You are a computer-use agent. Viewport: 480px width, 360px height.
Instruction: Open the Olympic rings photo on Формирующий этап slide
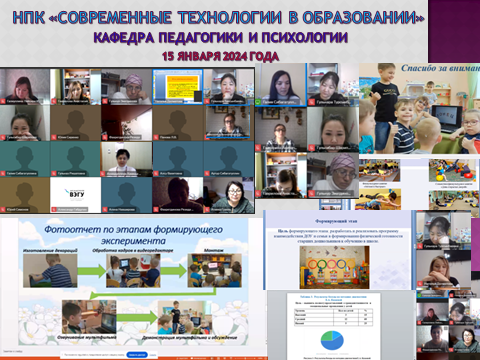point(334,267)
